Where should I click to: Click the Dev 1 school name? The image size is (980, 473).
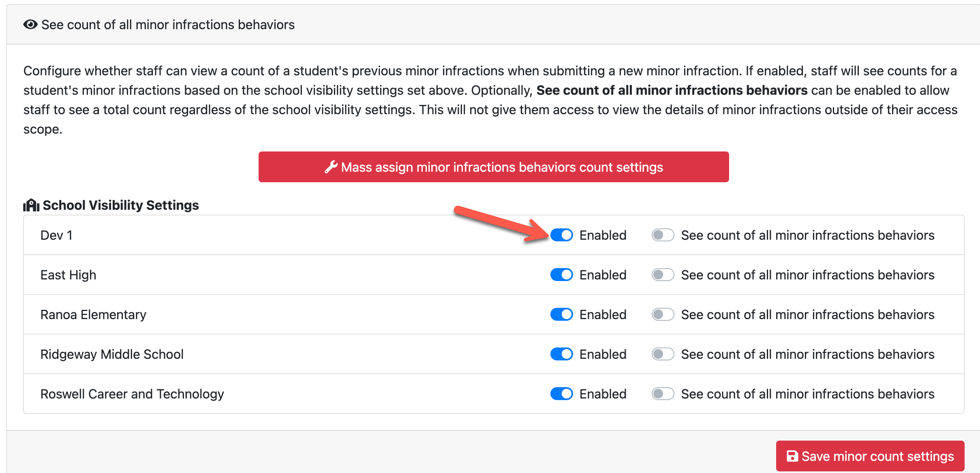(56, 235)
